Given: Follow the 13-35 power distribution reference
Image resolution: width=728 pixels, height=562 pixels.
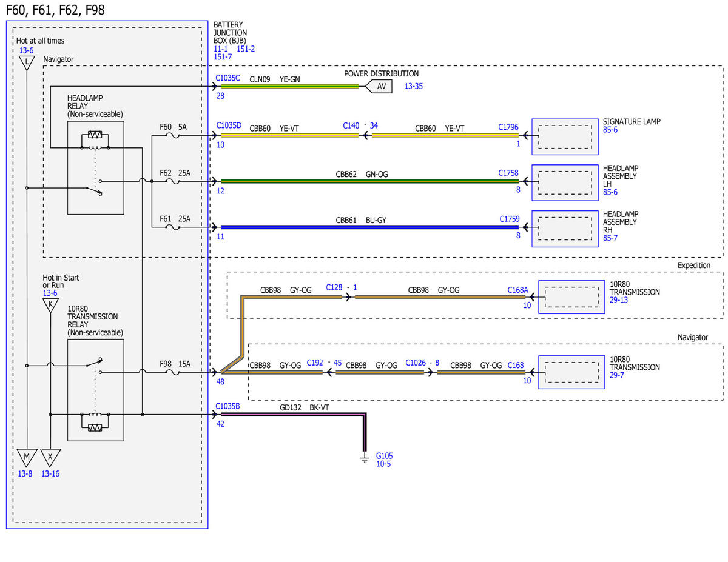Looking at the screenshot, I should (414, 86).
